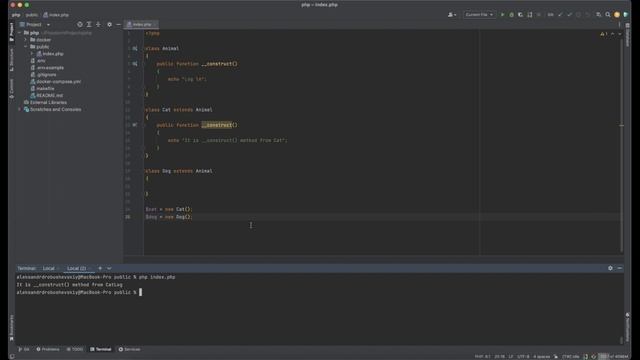Open Terminal settings gear icon

coord(610,268)
